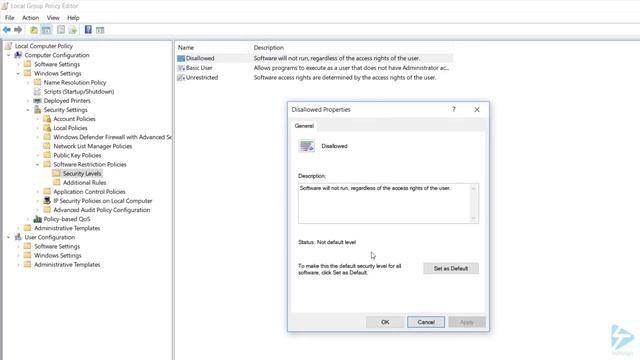The height and width of the screenshot is (360, 640).
Task: Click the Properties toolbar icon
Action: coord(61,30)
